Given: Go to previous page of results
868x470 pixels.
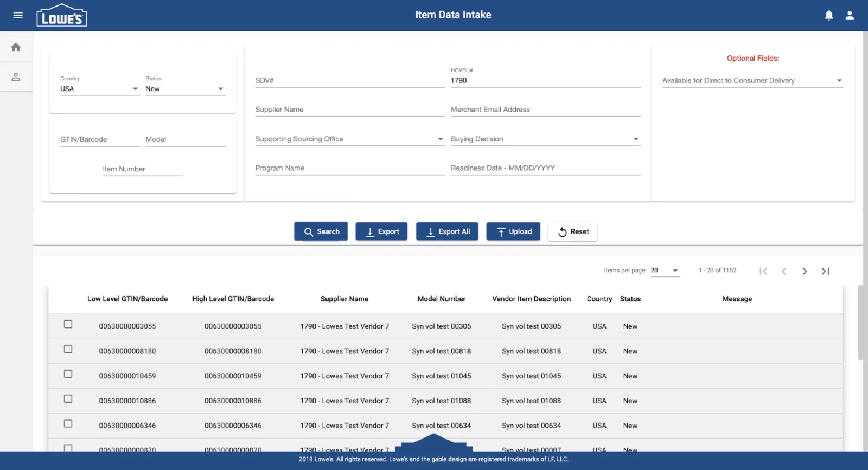Looking at the screenshot, I should [784, 271].
